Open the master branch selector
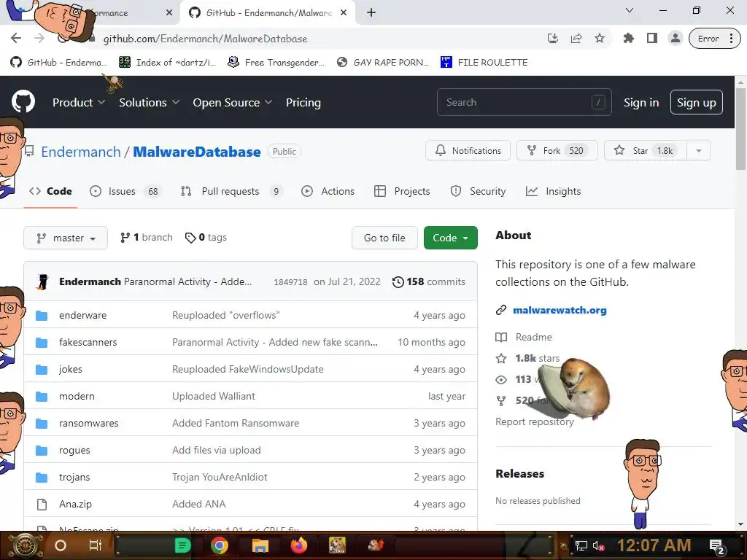747x560 pixels. [66, 238]
